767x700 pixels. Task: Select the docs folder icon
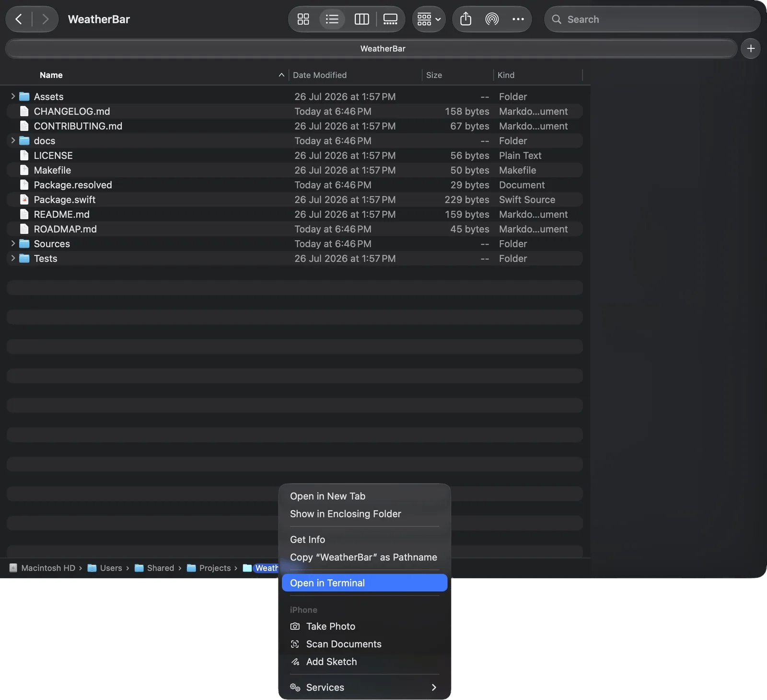(x=24, y=141)
